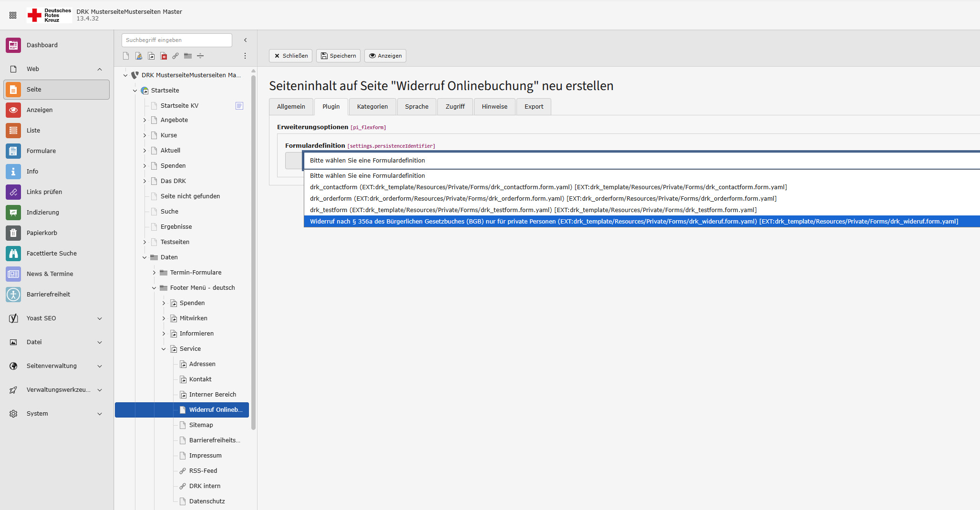Create a new standard page from toolbar
Screen dimensions: 980x510
[126, 56]
